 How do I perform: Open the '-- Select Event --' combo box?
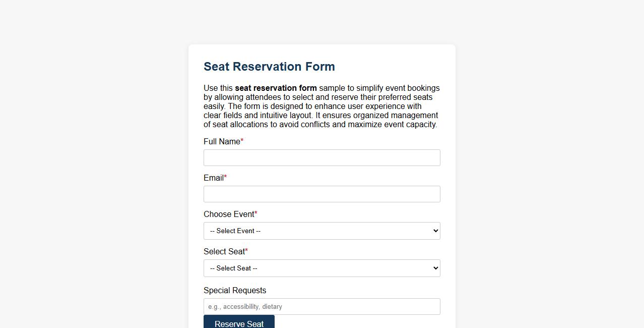coord(322,231)
